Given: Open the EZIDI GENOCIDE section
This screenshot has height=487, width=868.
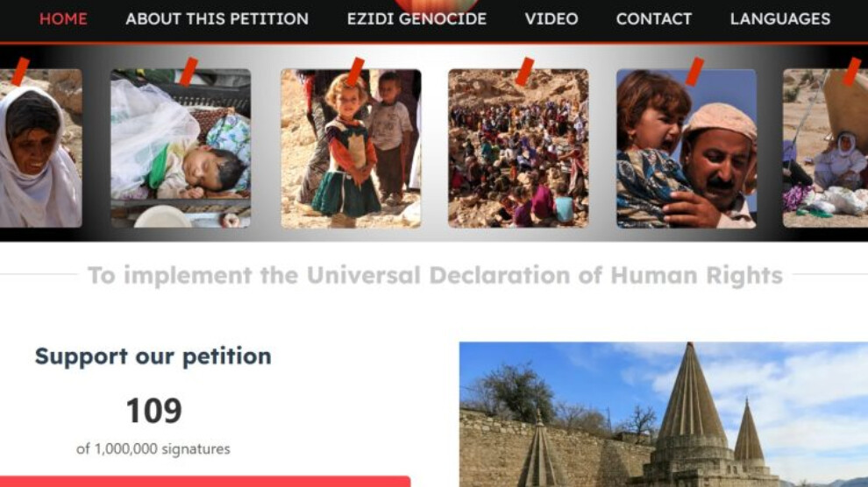Looking at the screenshot, I should pyautogui.click(x=416, y=18).
